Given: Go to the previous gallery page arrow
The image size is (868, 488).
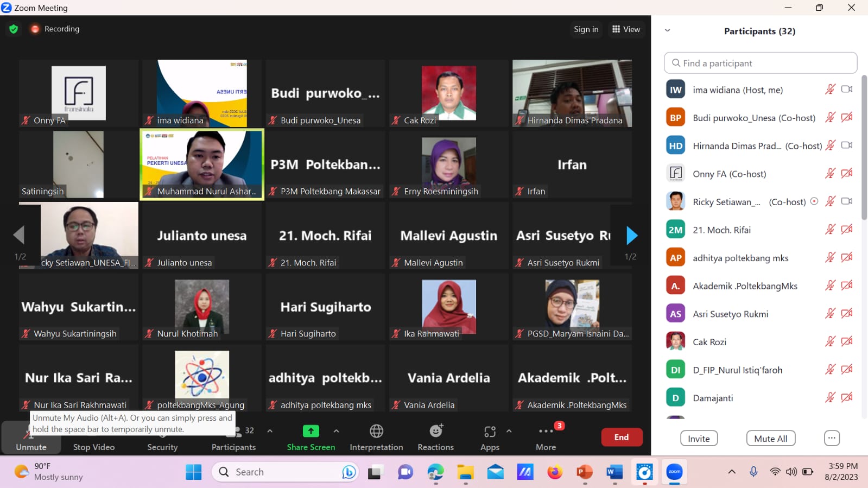Looking at the screenshot, I should point(19,235).
